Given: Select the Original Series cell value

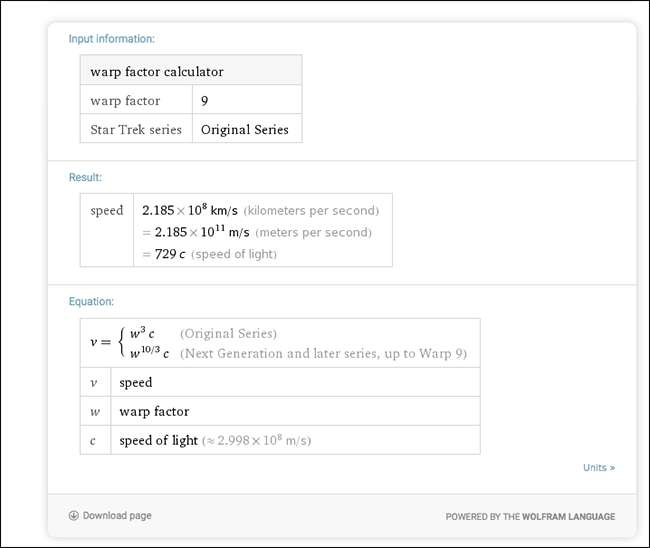Looking at the screenshot, I should pyautogui.click(x=245, y=129).
